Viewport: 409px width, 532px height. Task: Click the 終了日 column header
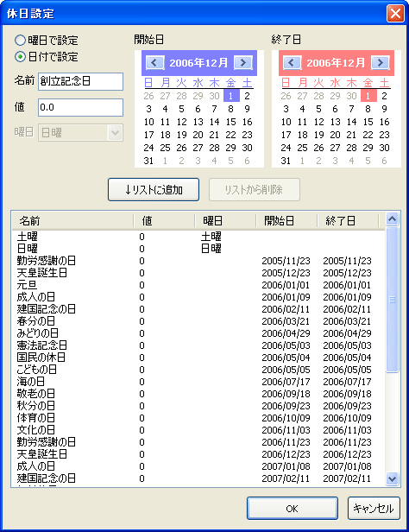pos(348,221)
